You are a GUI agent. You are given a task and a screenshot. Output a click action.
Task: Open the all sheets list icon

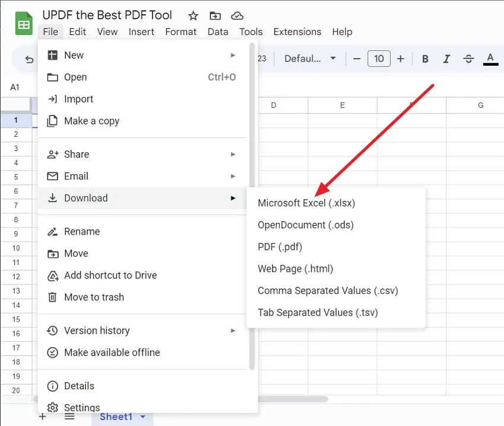69,417
